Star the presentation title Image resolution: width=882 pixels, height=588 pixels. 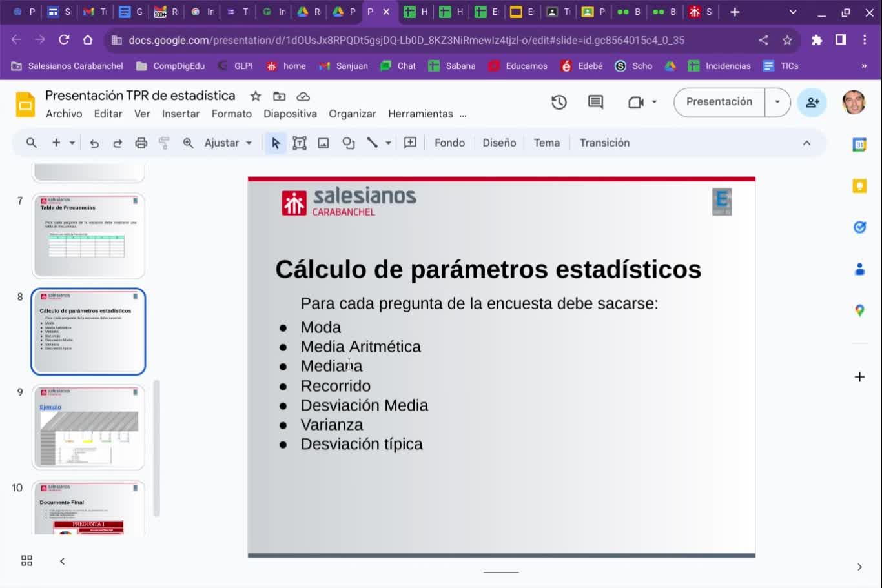tap(256, 96)
